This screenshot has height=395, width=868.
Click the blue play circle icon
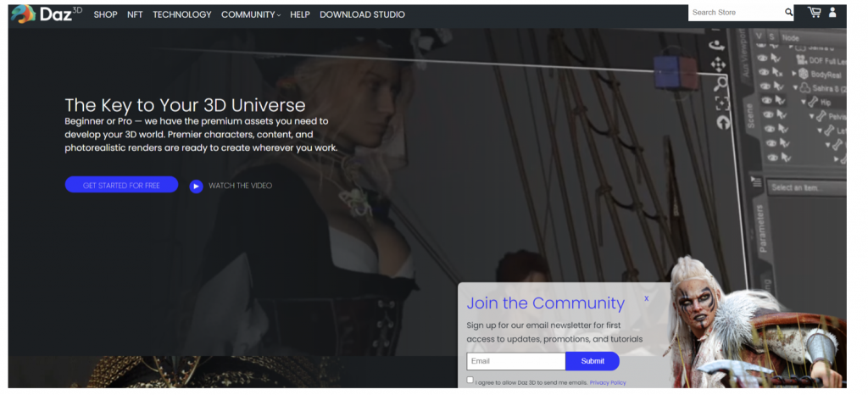196,186
